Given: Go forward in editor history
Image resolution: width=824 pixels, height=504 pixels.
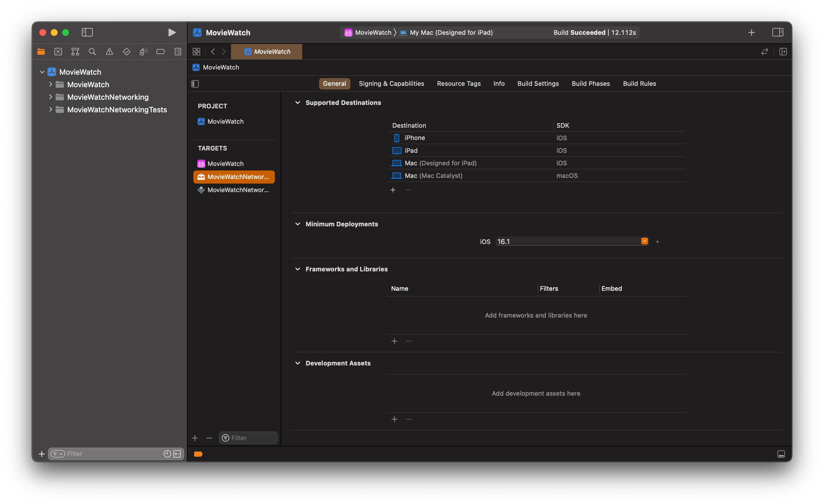Looking at the screenshot, I should [x=224, y=52].
